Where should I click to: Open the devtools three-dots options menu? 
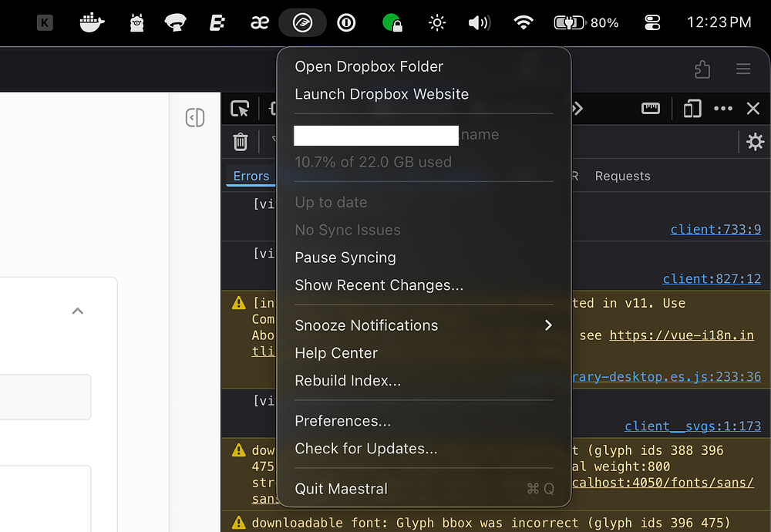pyautogui.click(x=723, y=108)
